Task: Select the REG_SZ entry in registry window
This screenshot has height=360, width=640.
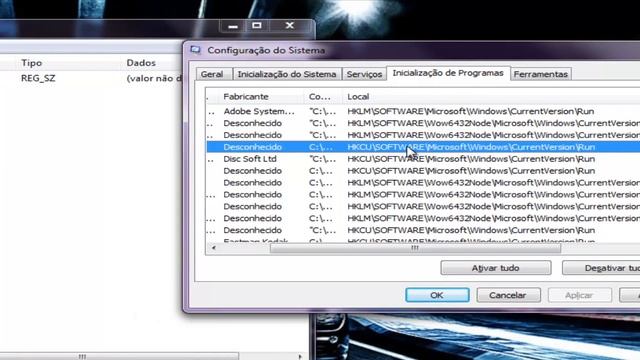Action: [38, 78]
